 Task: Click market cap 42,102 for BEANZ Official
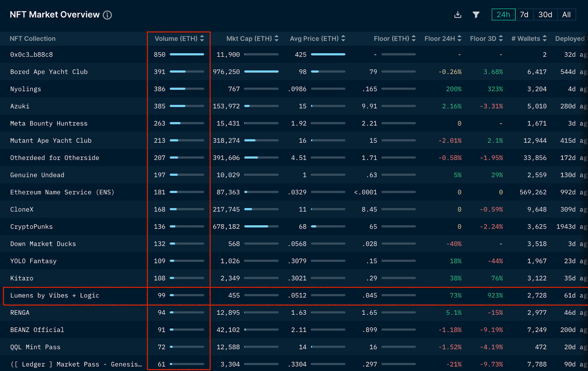point(228,330)
